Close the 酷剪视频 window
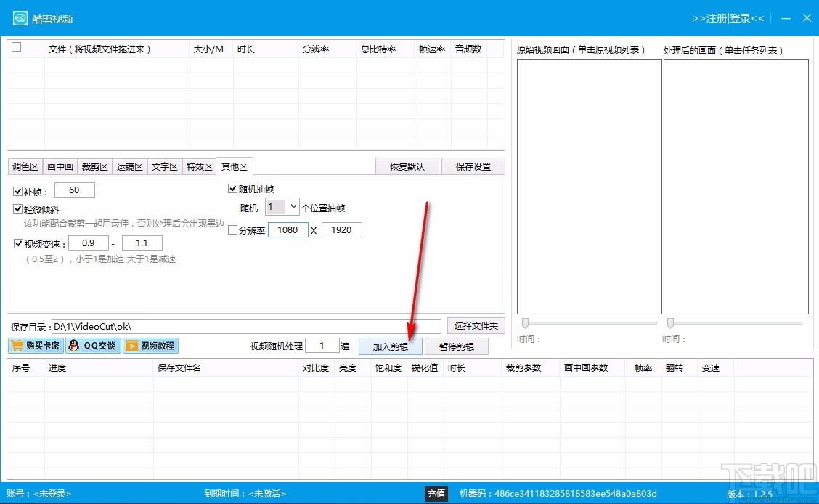 807,18
